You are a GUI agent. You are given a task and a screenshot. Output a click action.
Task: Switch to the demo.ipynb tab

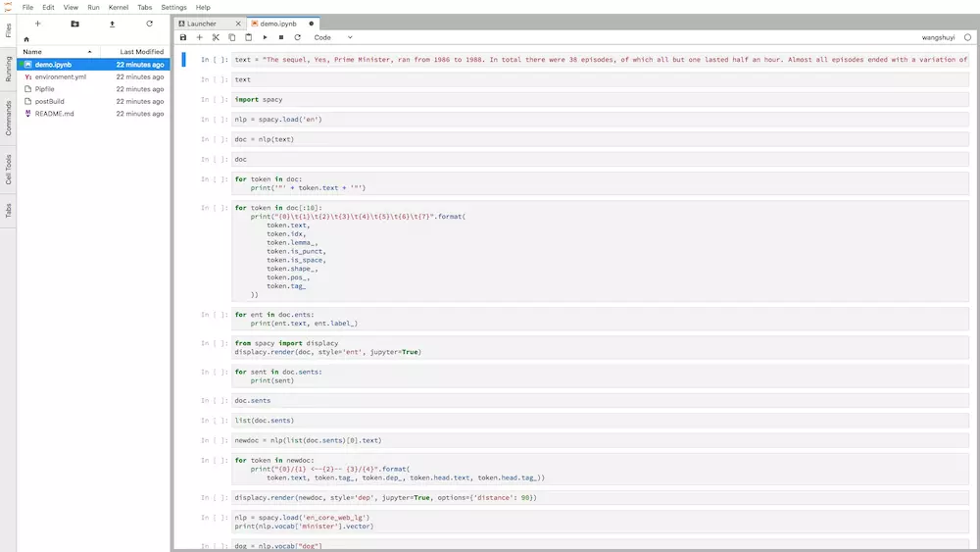pyautogui.click(x=278, y=24)
